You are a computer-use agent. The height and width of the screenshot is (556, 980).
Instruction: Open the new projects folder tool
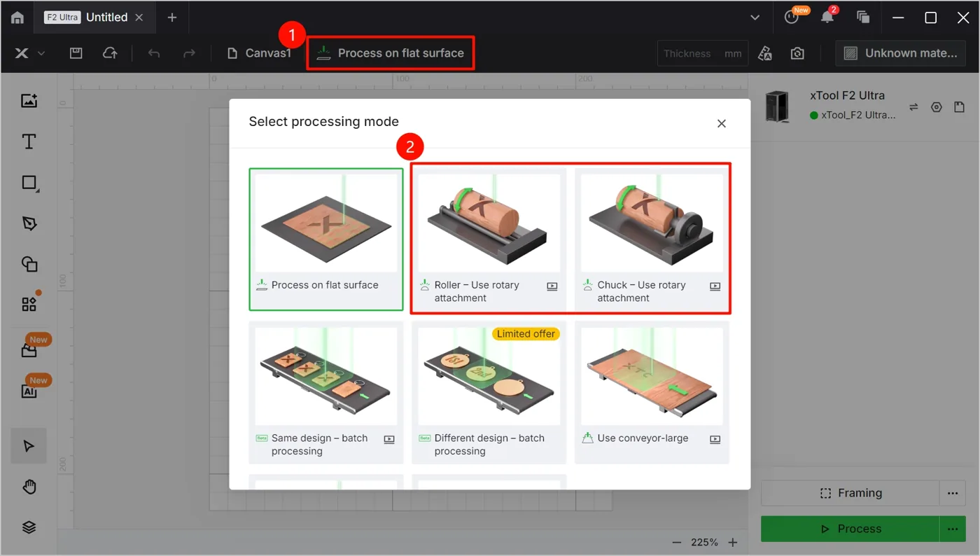tap(29, 350)
